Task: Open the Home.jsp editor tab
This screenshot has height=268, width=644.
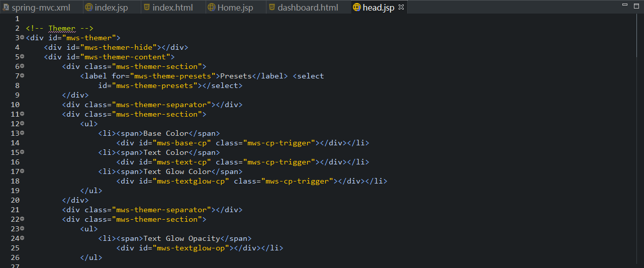Action: tap(235, 8)
